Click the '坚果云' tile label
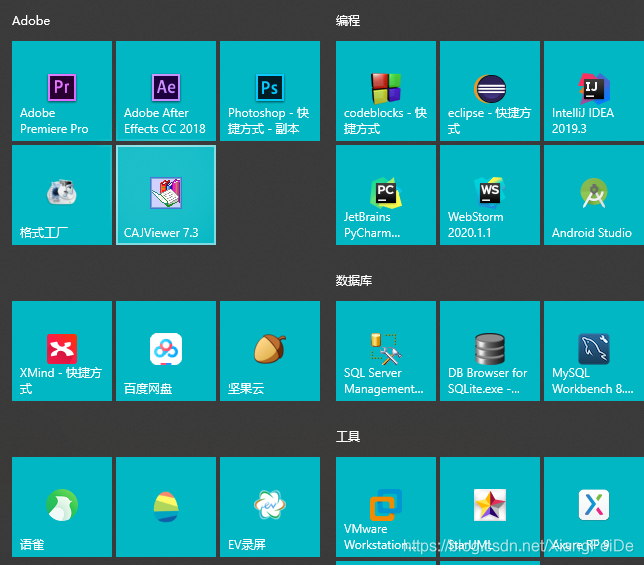 [246, 388]
